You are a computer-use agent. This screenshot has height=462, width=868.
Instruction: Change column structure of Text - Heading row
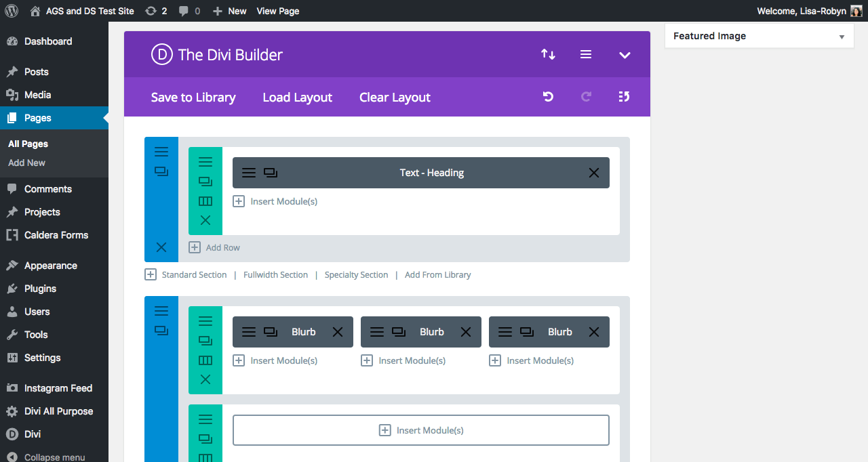click(205, 201)
